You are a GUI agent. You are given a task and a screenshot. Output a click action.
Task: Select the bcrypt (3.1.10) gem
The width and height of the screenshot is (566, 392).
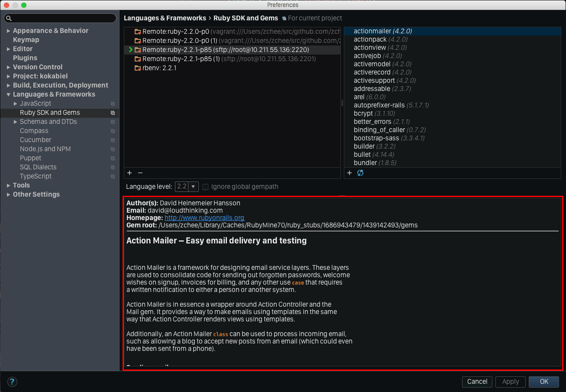tap(453, 113)
